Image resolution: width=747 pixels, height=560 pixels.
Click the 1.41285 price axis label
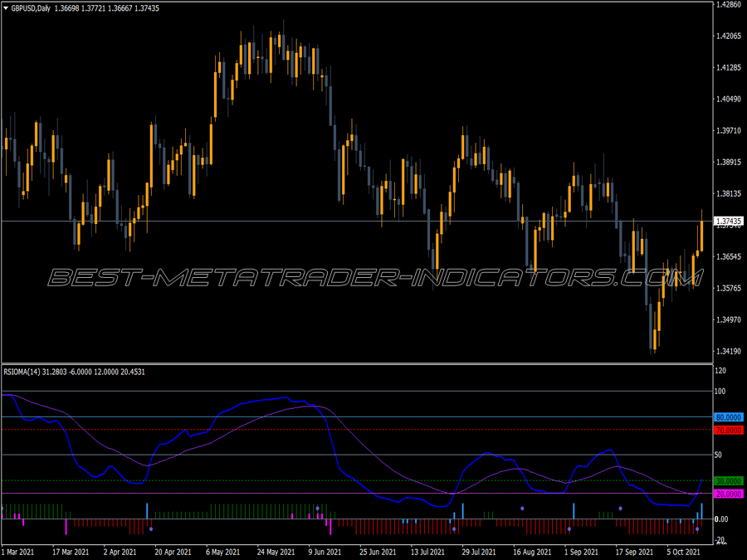[x=729, y=68]
